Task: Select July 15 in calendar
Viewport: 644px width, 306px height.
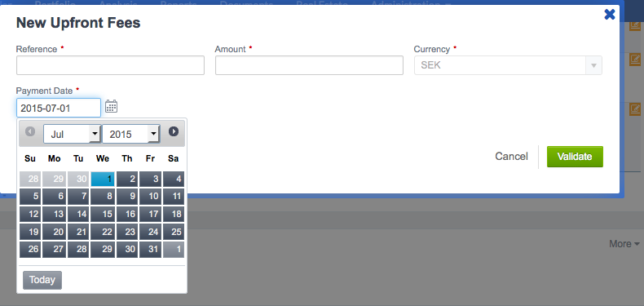Action: tap(103, 215)
